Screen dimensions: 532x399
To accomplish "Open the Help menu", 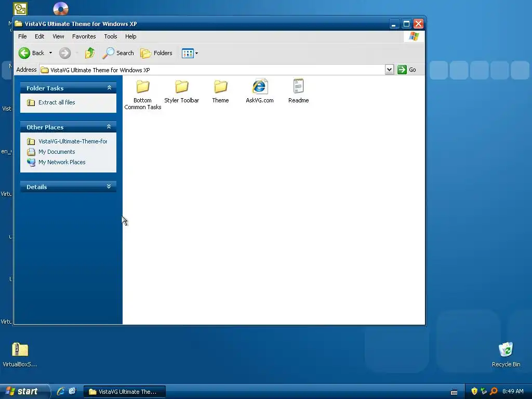I will point(130,36).
